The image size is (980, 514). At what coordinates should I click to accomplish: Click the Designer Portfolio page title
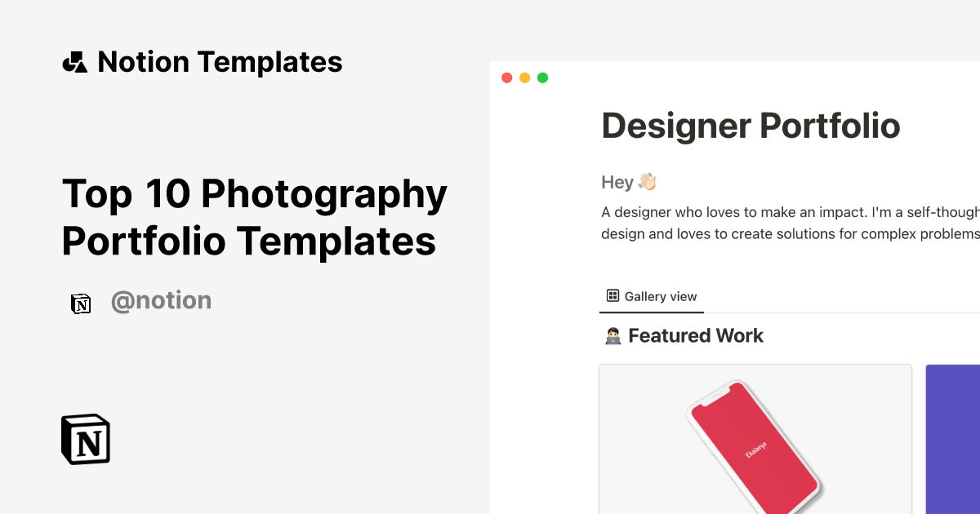[751, 126]
